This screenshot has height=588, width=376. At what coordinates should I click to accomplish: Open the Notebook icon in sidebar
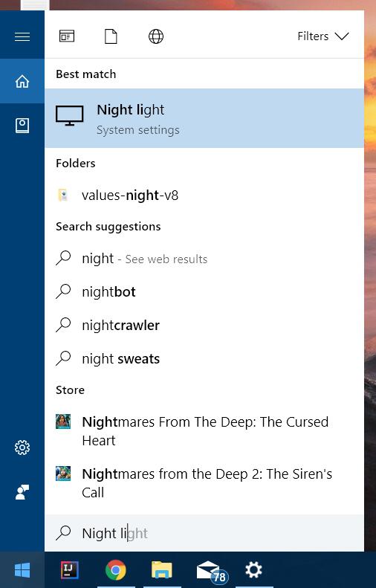[x=22, y=125]
